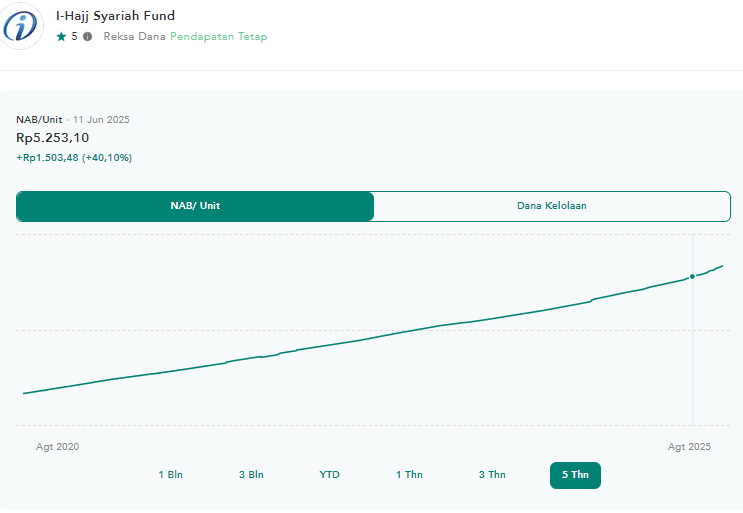Click the +Rp1.503,48 (+40,10%) change text

74,158
